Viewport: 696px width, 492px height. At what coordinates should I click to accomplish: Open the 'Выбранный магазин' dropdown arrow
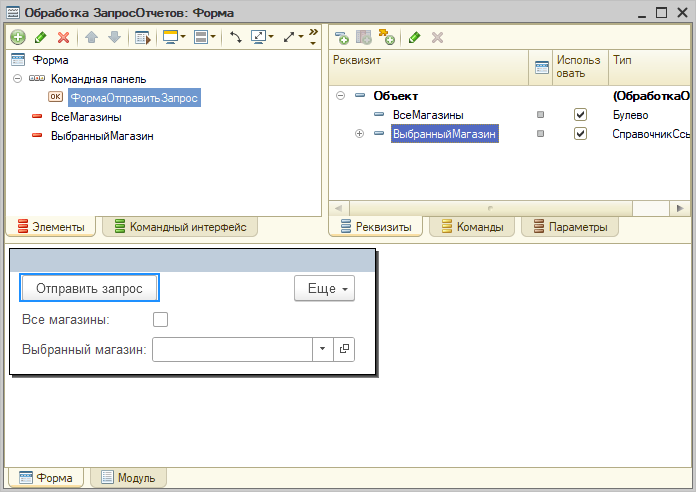click(323, 349)
